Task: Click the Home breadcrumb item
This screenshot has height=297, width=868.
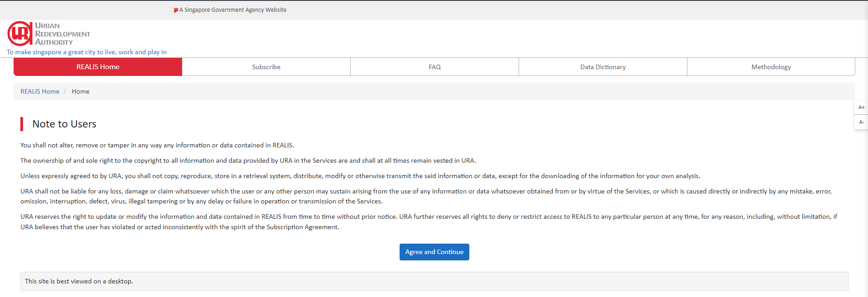Action: [x=81, y=91]
